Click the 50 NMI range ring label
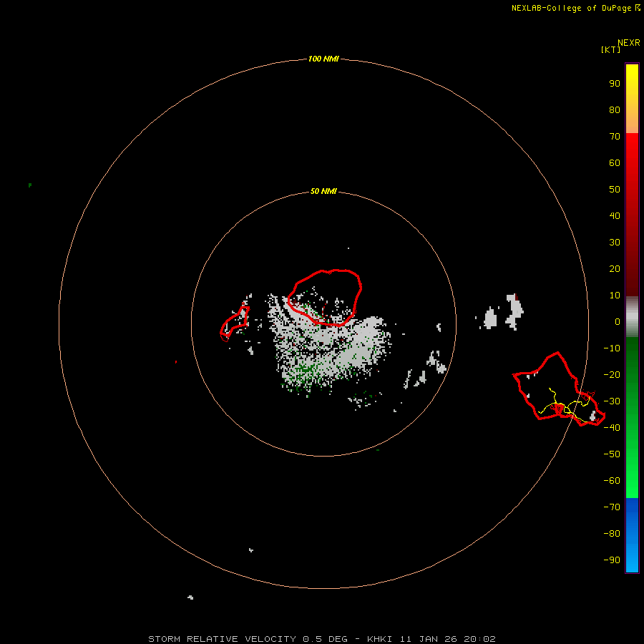644x644 pixels. (x=323, y=191)
